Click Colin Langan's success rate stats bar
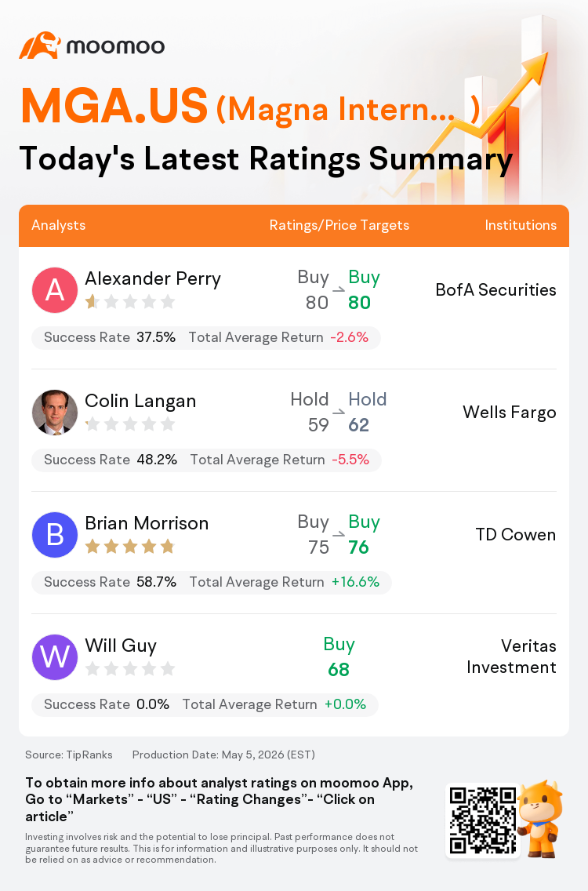The height and width of the screenshot is (891, 588). click(206, 460)
